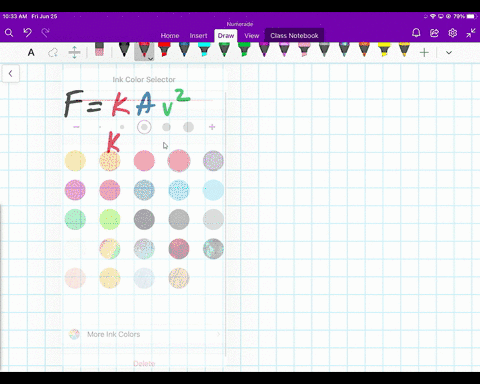Increase ink thickness with plus
Image resolution: width=480 pixels, height=384 pixels.
(212, 127)
